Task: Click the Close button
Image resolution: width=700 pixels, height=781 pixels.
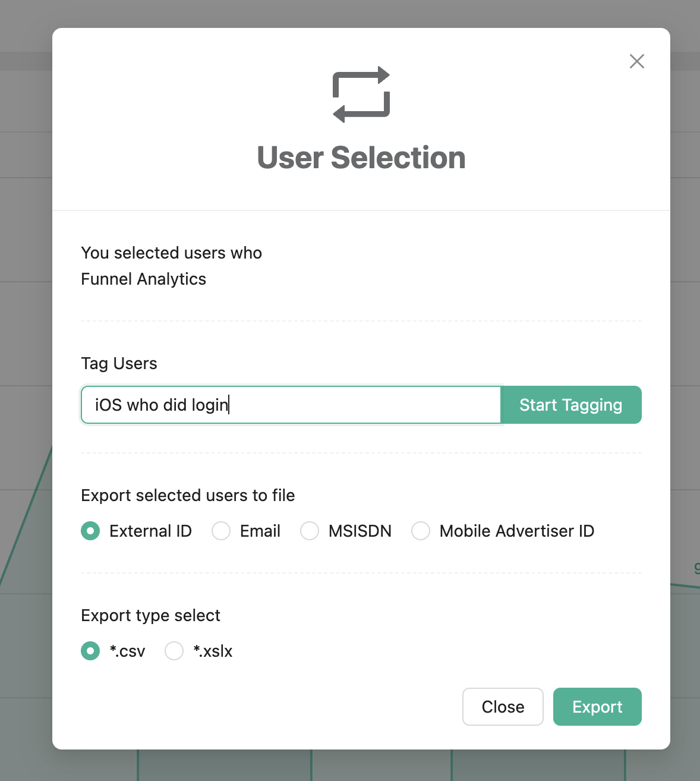Action: 503,707
